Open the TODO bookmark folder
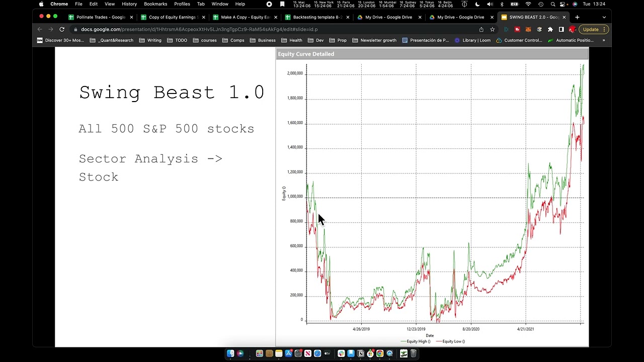644x362 pixels. [x=177, y=40]
